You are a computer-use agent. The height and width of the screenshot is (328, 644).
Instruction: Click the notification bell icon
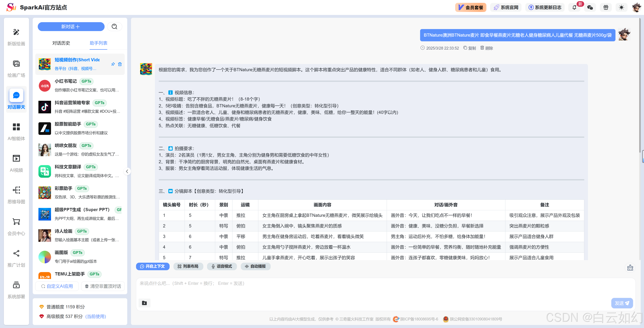click(574, 8)
